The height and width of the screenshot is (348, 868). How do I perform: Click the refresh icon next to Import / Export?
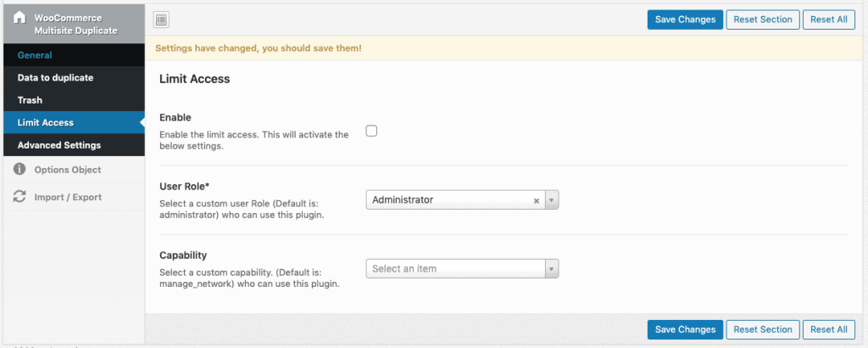point(19,197)
